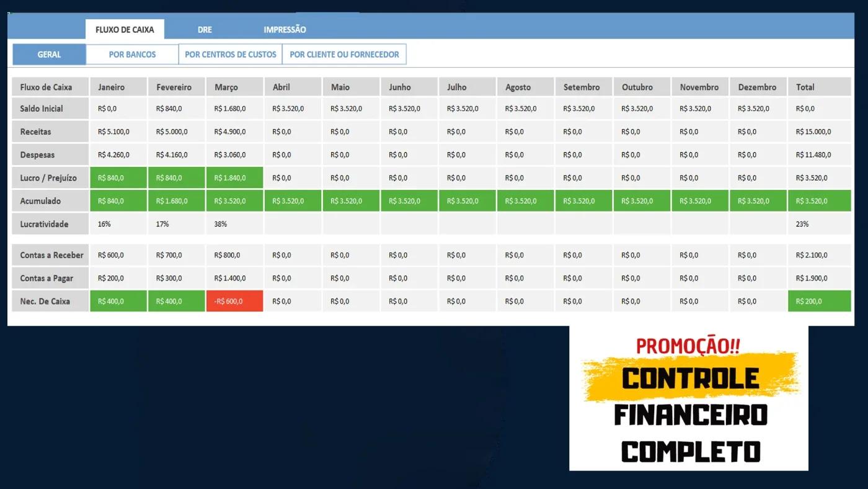
Task: Click Despesas total R$ 11.480,0
Action: (820, 155)
